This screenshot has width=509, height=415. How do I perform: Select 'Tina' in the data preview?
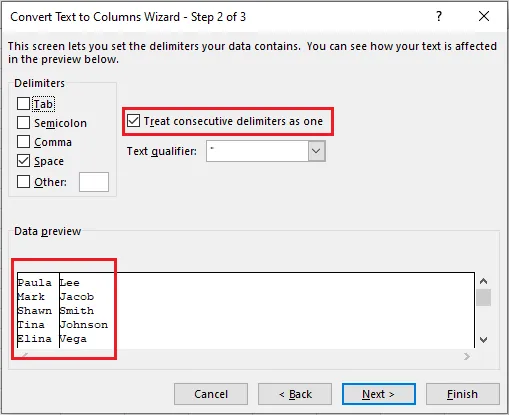(x=31, y=325)
